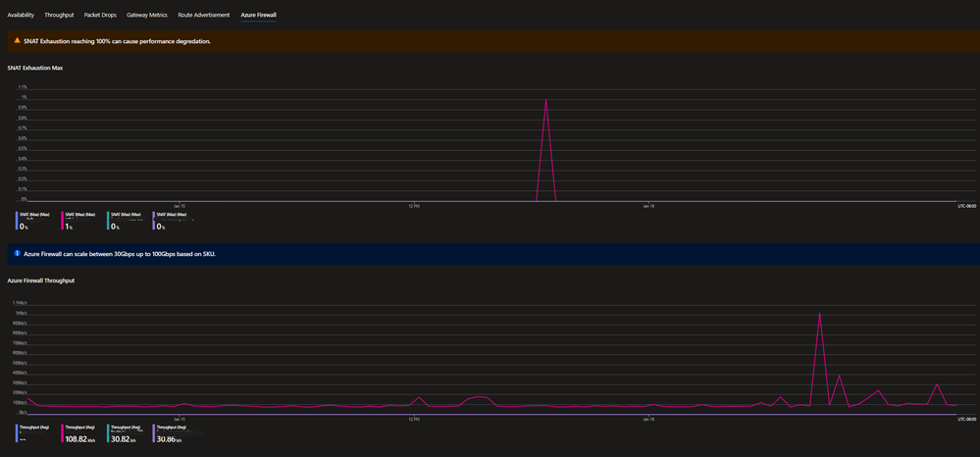The height and width of the screenshot is (457, 980).
Task: Click the blue SNAT legend color bar
Action: tap(17, 221)
